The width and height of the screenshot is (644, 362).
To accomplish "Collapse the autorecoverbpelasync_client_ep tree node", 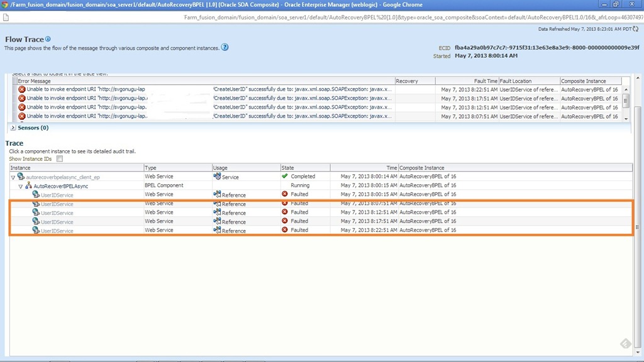I will [13, 177].
